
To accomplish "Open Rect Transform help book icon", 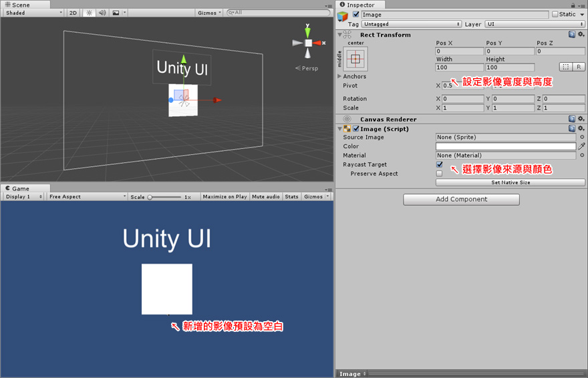I will coord(572,35).
